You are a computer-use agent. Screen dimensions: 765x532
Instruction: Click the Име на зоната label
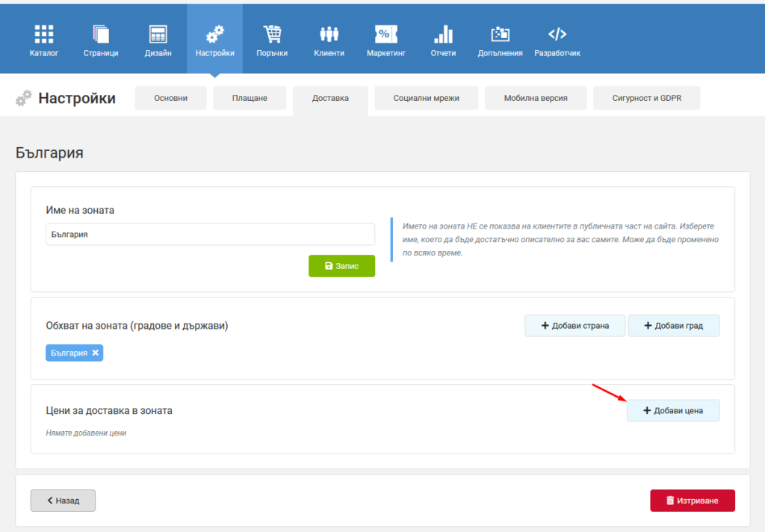tap(80, 211)
